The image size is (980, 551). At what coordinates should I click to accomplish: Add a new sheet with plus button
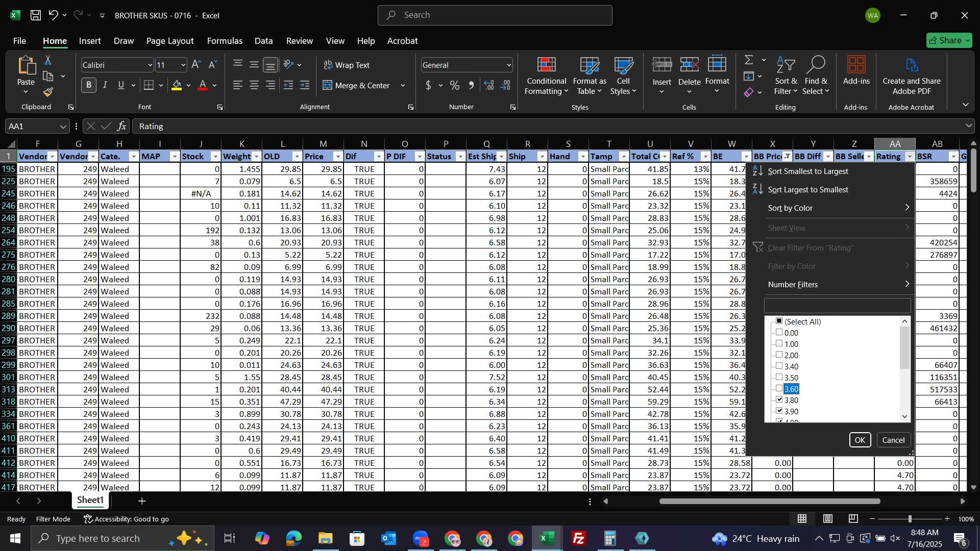tap(142, 501)
